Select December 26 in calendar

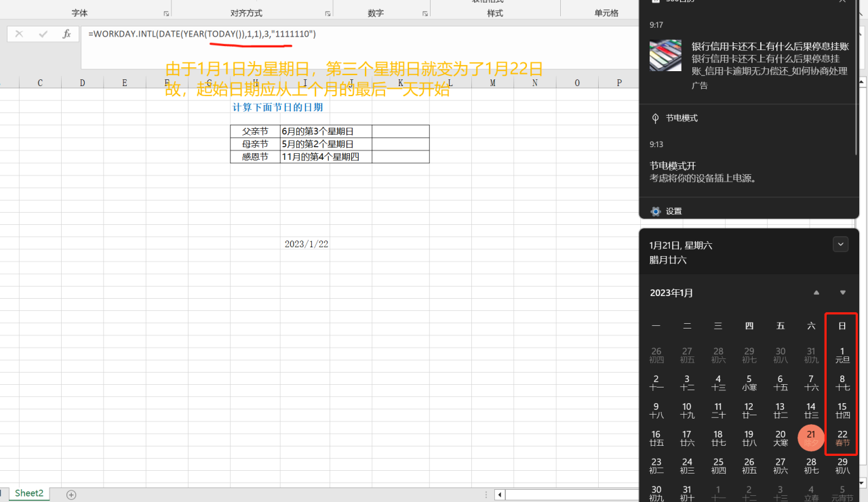pos(656,355)
